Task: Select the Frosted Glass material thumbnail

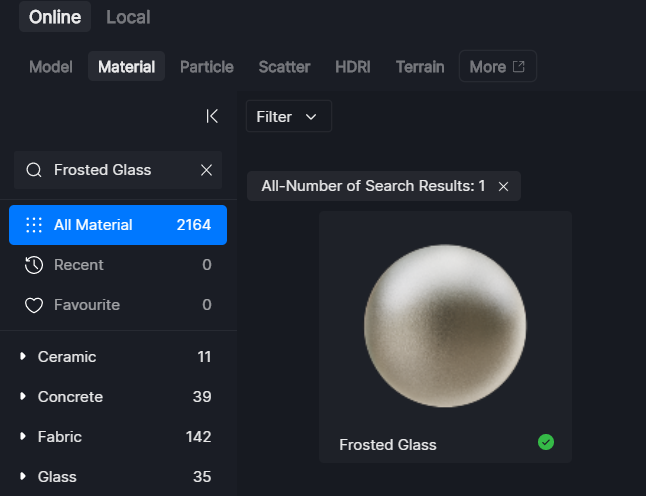Action: (x=444, y=324)
